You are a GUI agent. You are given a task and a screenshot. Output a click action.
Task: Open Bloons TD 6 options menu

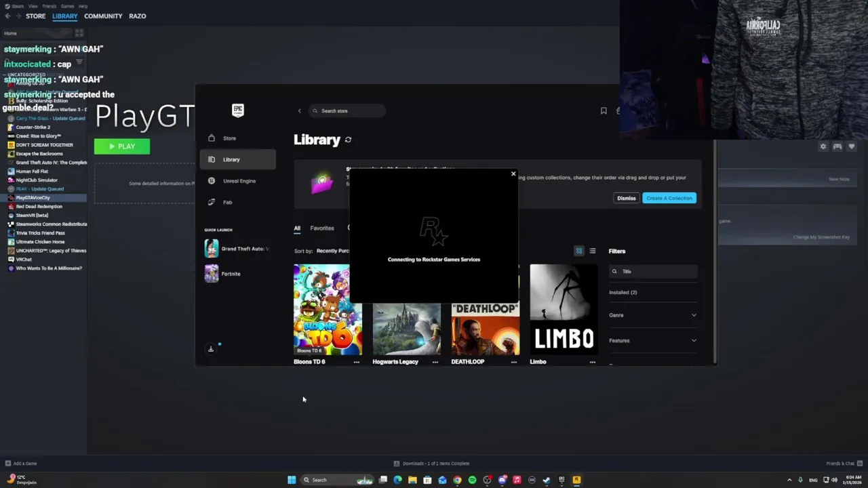357,362
